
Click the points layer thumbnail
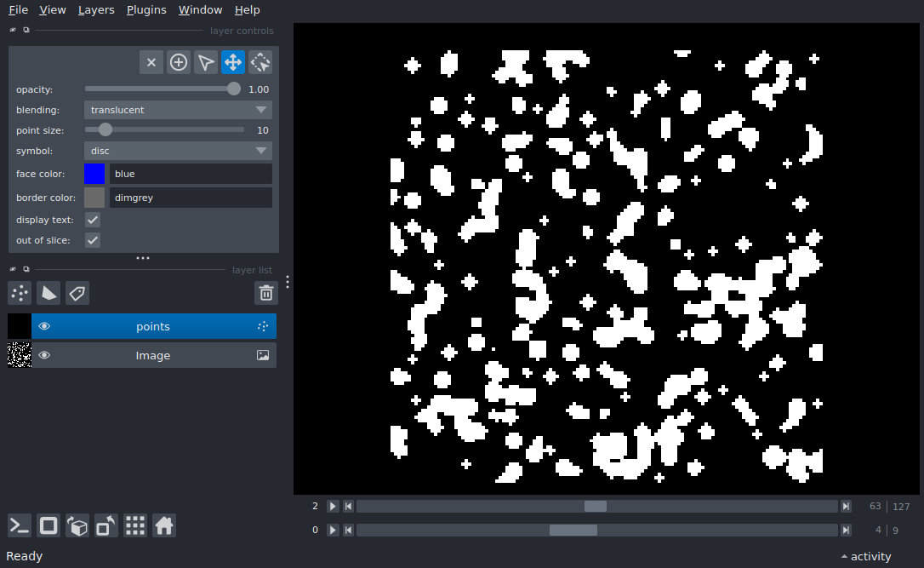click(20, 326)
